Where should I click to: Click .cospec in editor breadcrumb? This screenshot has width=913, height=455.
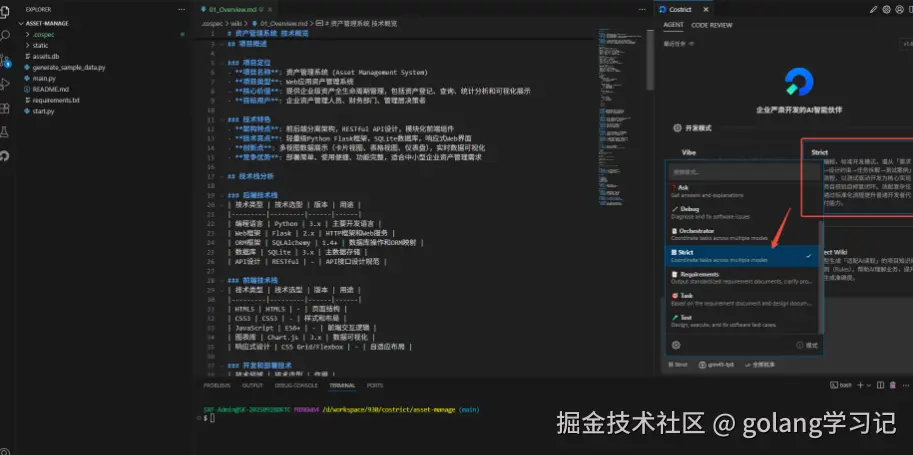pyautogui.click(x=213, y=23)
